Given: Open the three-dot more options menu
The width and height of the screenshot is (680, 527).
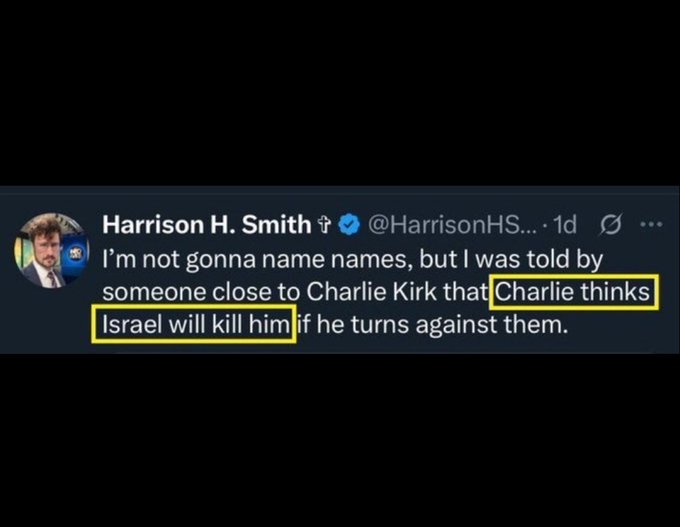Looking at the screenshot, I should (x=652, y=225).
